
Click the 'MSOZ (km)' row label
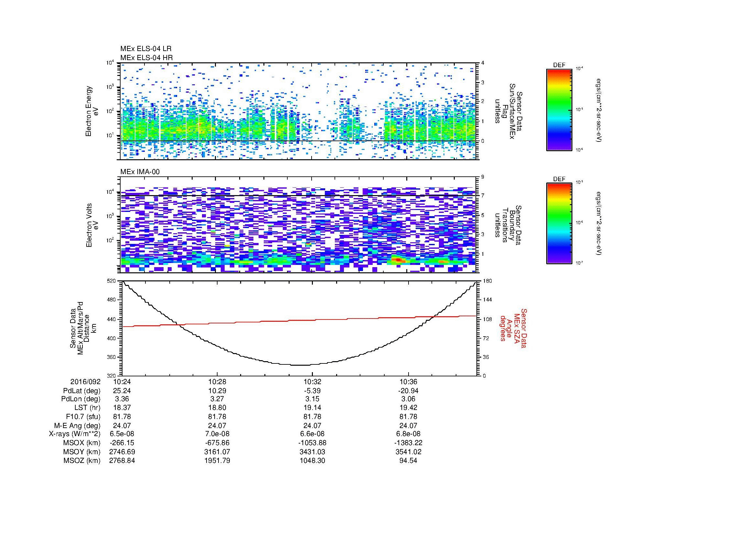(x=82, y=461)
